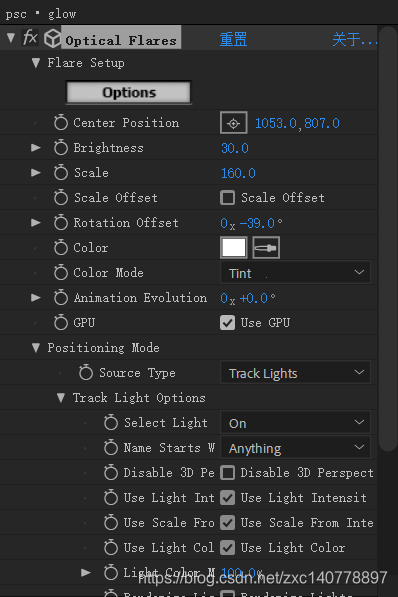Collapse the Positioning Mode section
This screenshot has height=597, width=398.
36,348
